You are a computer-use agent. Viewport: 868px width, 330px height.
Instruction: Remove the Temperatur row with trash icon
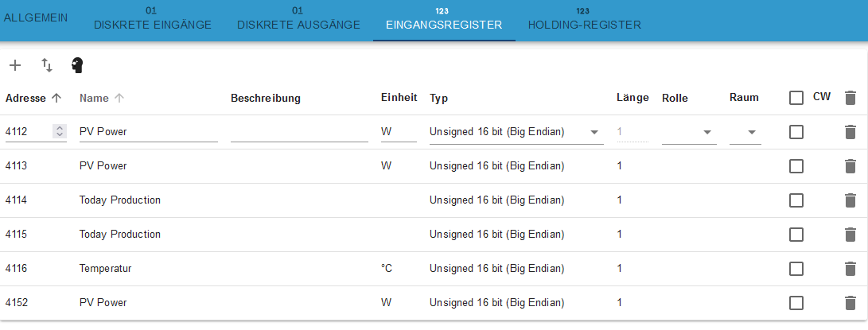tap(850, 269)
